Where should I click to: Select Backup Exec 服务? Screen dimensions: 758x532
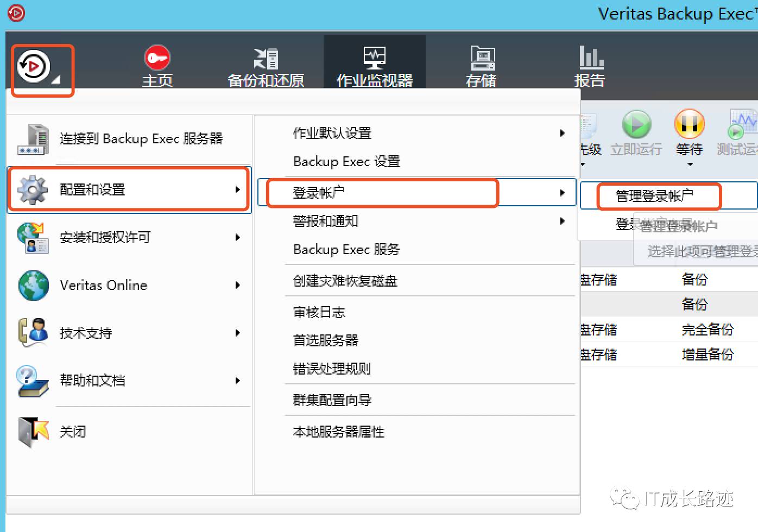coord(416,249)
